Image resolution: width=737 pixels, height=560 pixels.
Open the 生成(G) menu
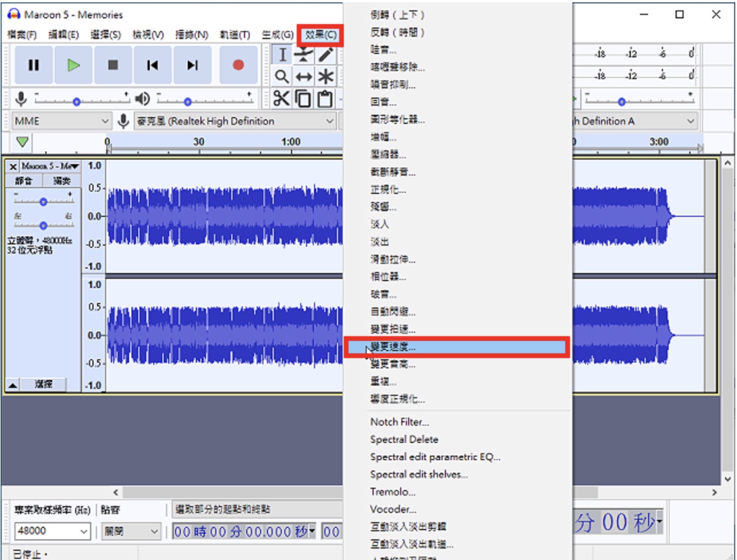coord(278,35)
